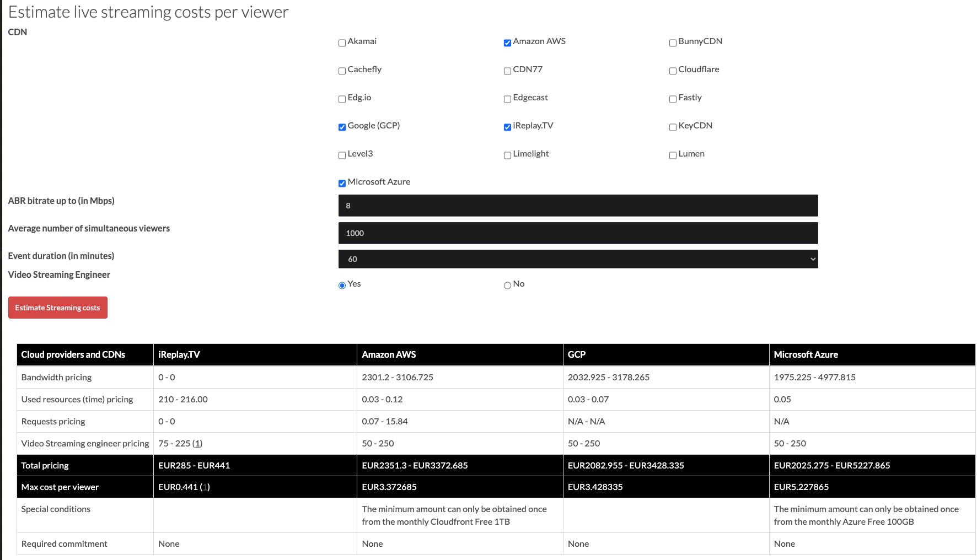Check the BunnyCDN option
Image resolution: width=977 pixels, height=560 pixels.
click(673, 42)
